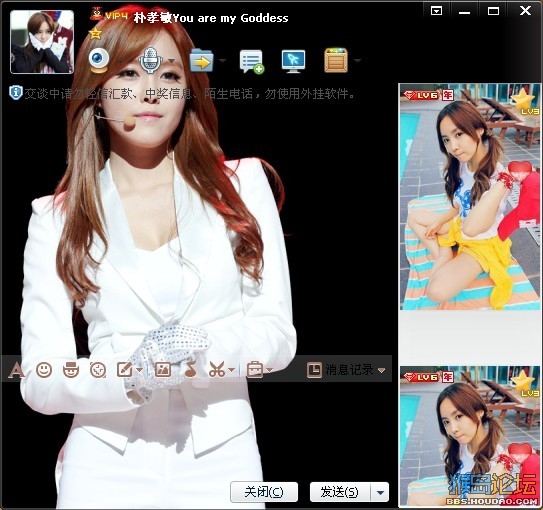Expand the screenshot options arrow
Screen dimensions: 543x510
232,370
